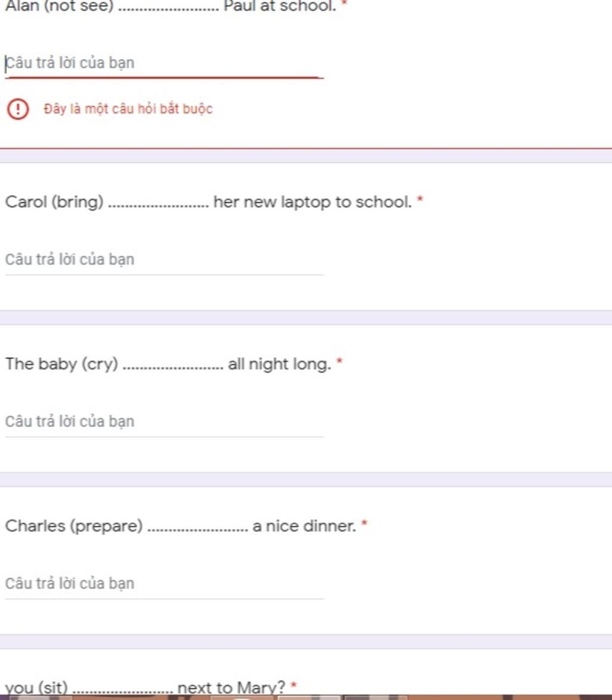The height and width of the screenshot is (700, 612).
Task: Select the answer box under the baby question
Action: tap(164, 422)
